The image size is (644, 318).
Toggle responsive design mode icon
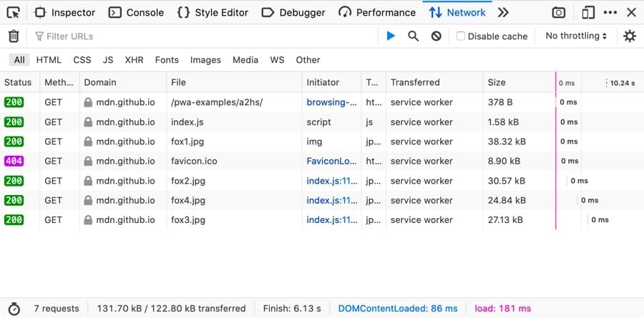point(587,12)
